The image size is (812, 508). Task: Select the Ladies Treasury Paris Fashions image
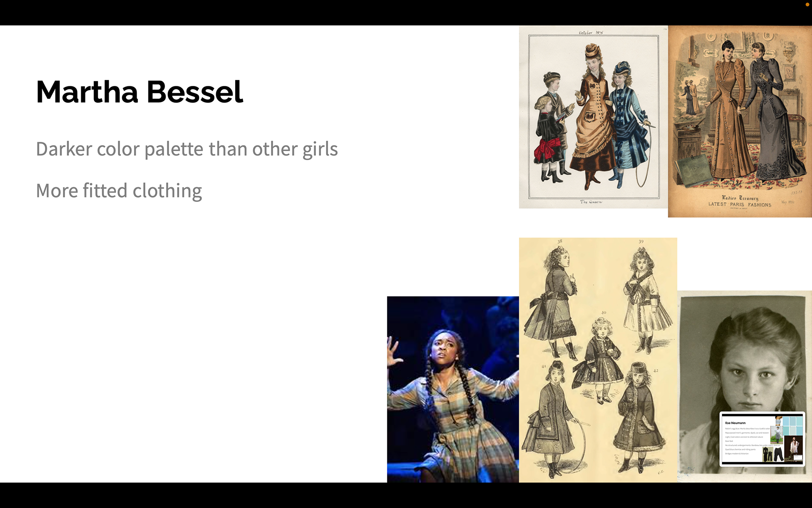740,121
